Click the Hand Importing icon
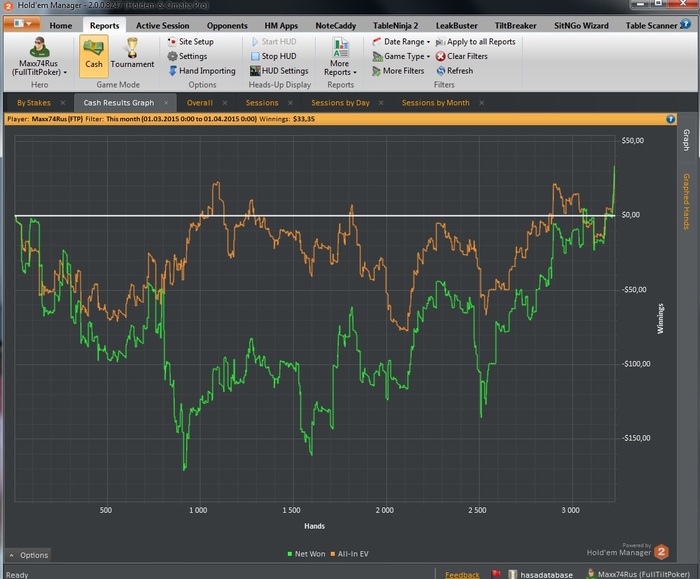Viewport: 700px width, 579px height. [171, 71]
